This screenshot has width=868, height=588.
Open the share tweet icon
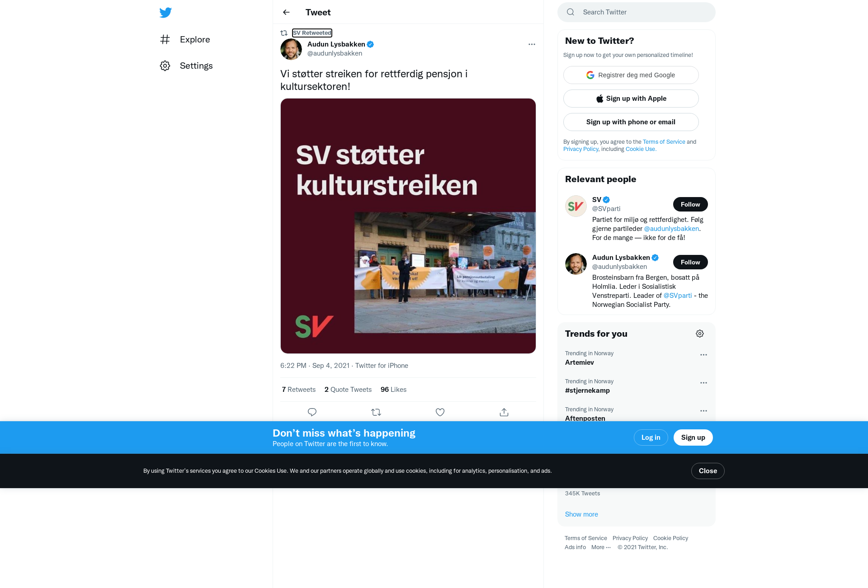point(504,412)
